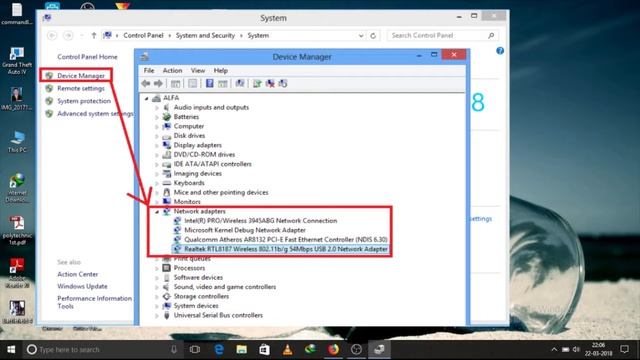Open Remote settings link
640x360 pixels.
tap(81, 88)
